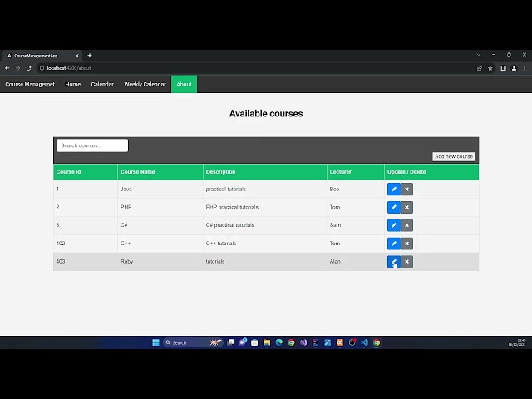
Task: Open the browser side panel icon
Action: 503,68
